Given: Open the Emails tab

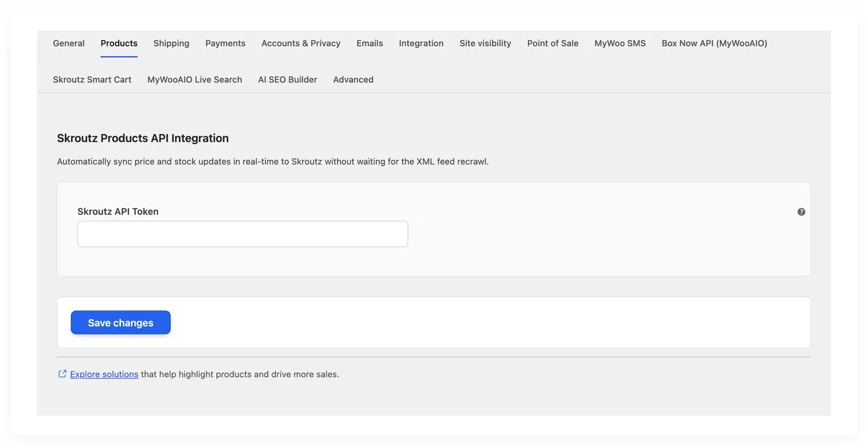Looking at the screenshot, I should click(x=370, y=43).
